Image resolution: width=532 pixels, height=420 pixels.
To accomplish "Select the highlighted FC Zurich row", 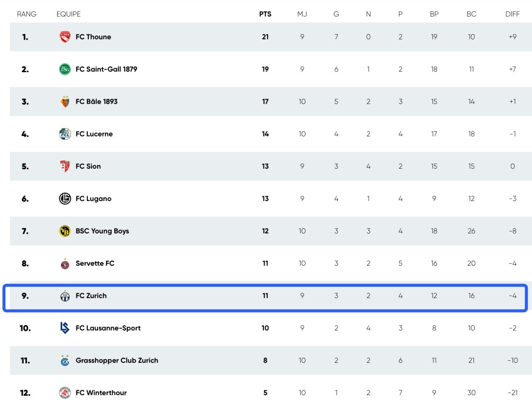I will click(x=265, y=297).
